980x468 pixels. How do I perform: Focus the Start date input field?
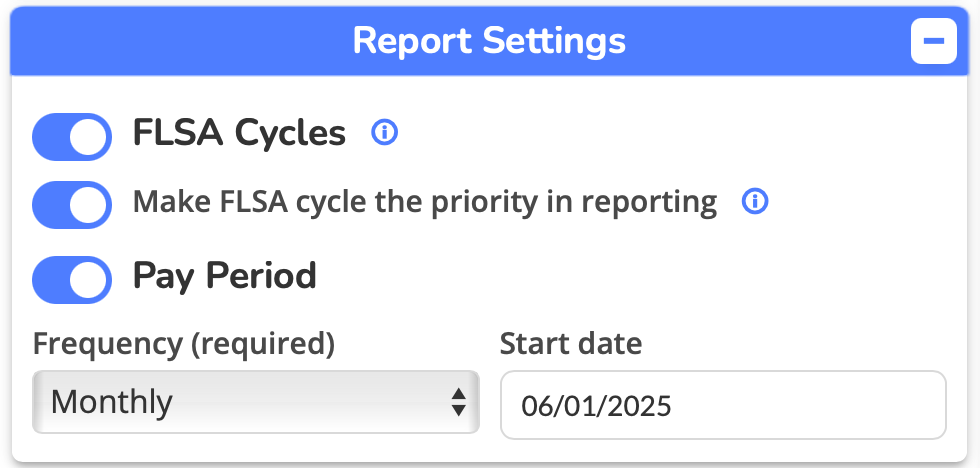722,405
